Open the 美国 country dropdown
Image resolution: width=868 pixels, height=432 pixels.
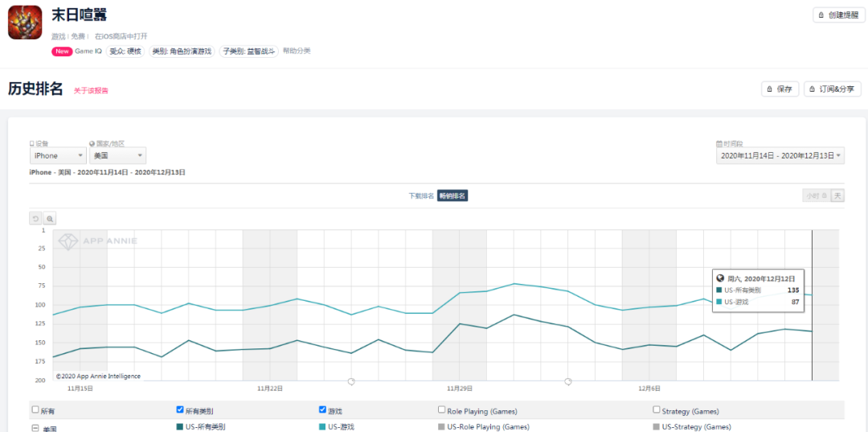[x=117, y=156]
